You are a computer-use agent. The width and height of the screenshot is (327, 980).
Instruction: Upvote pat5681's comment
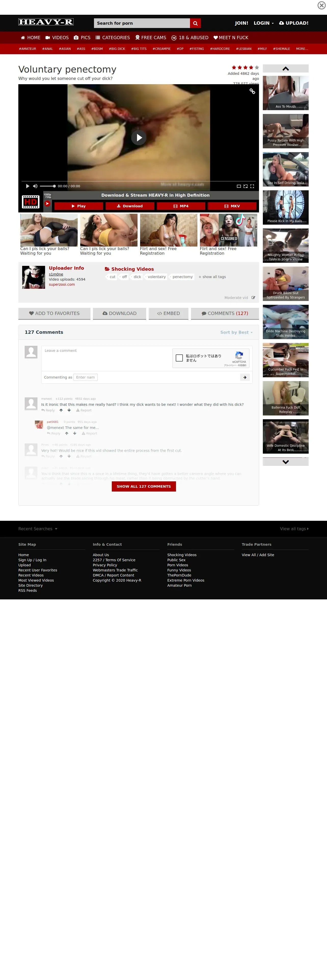(67, 433)
